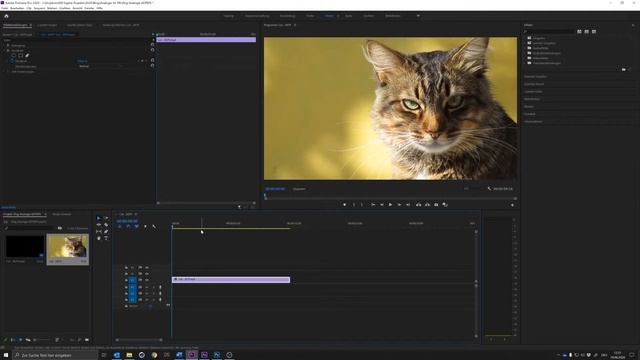
Task: Switch to Lumetri-Scopes panel tab
Action: click(x=47, y=25)
